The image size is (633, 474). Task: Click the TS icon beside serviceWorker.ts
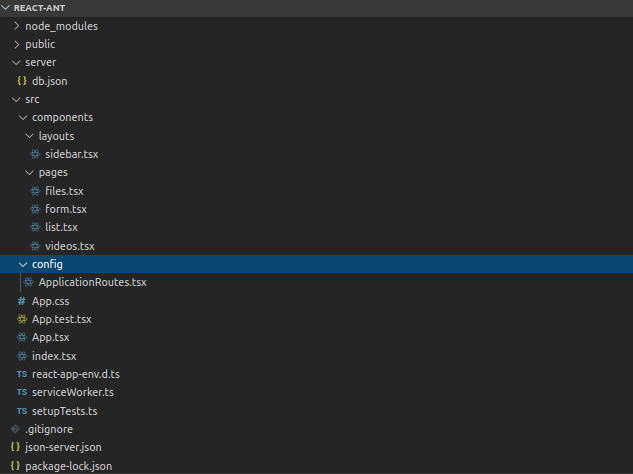pyautogui.click(x=22, y=392)
